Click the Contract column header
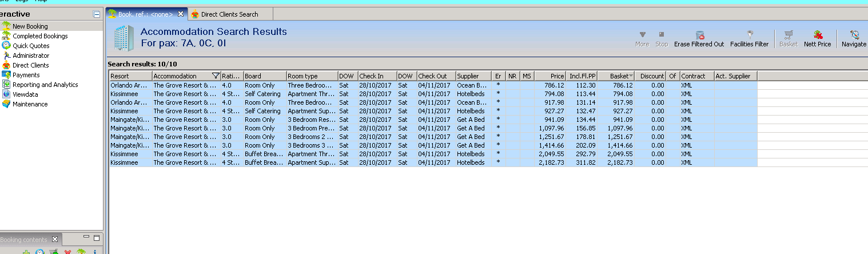The width and height of the screenshot is (868, 254). 696,76
